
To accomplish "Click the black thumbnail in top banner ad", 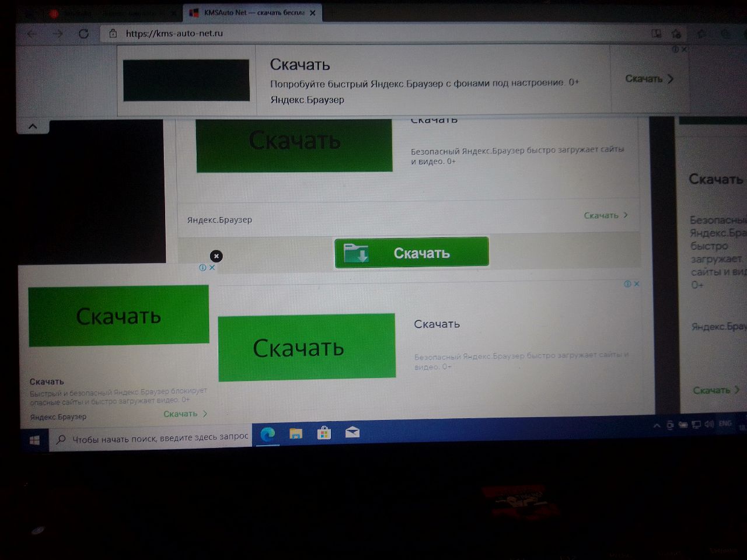I will pyautogui.click(x=186, y=80).
